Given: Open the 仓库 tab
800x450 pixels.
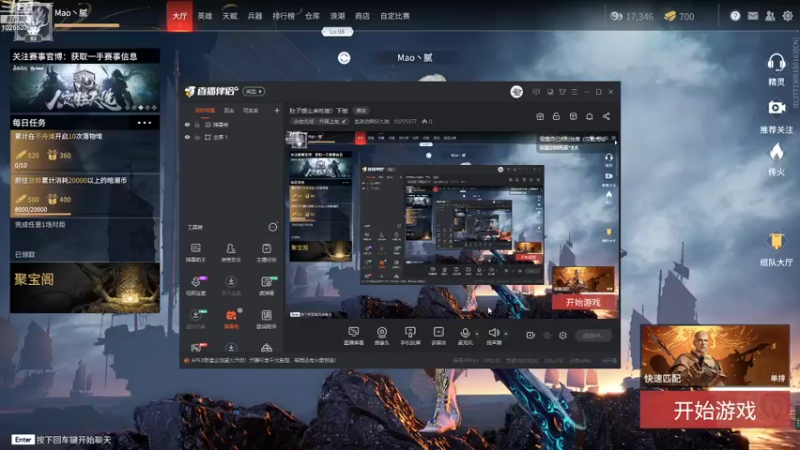Looking at the screenshot, I should tap(312, 16).
